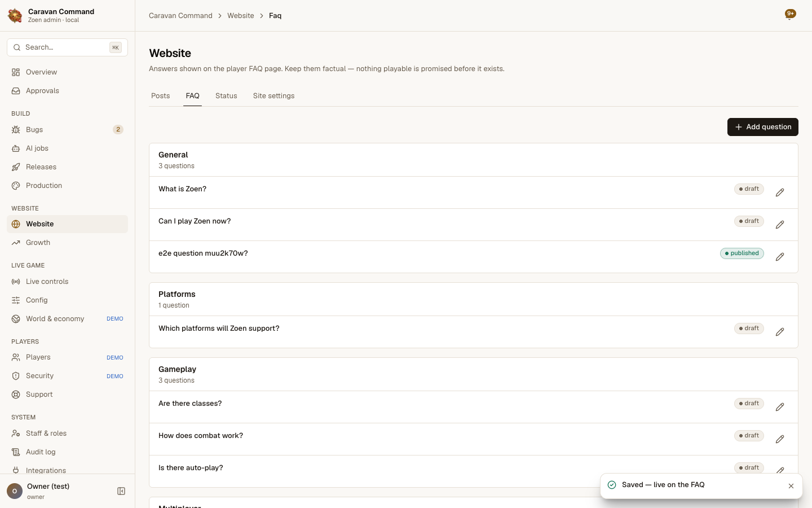Open the Bugs section
This screenshot has width=812, height=508.
[x=67, y=130]
